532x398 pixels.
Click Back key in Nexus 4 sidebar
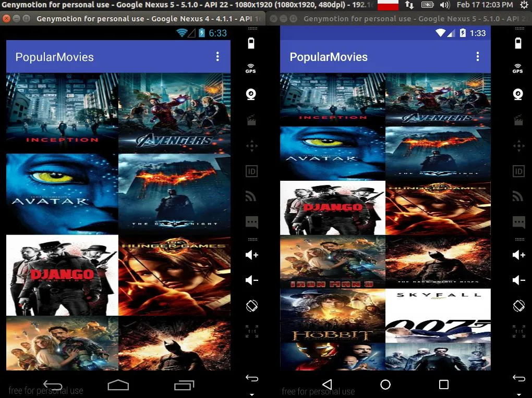(252, 378)
